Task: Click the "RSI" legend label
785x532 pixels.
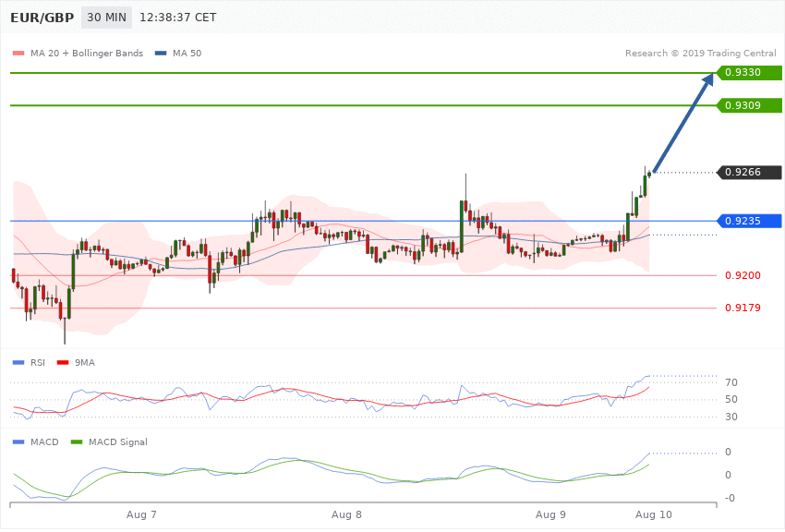Action: (x=38, y=362)
